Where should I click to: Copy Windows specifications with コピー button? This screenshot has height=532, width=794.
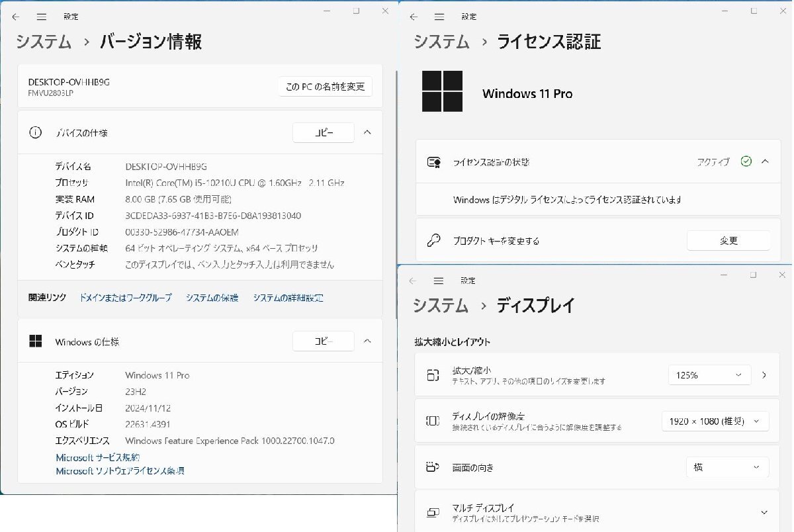pyautogui.click(x=324, y=341)
